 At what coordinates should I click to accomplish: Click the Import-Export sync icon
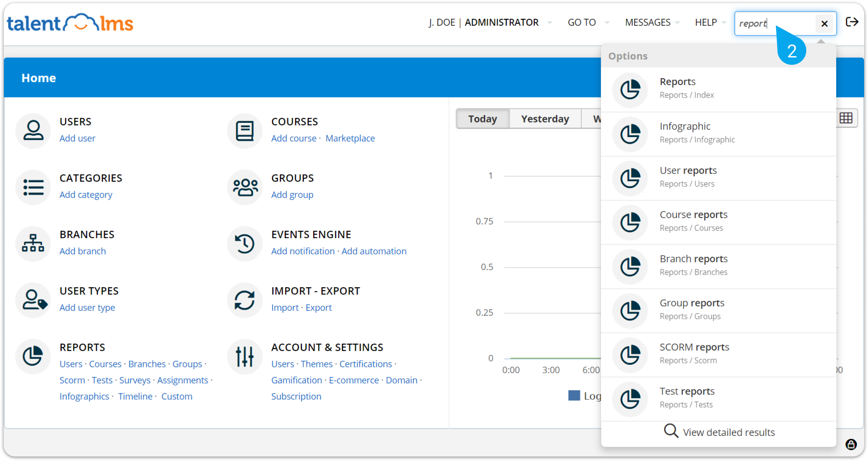click(245, 300)
